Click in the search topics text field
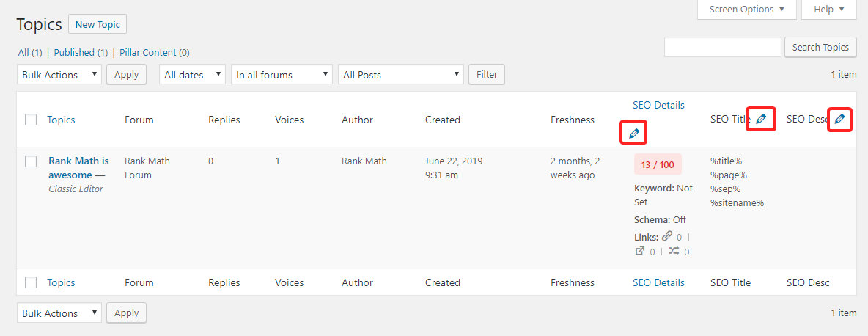The width and height of the screenshot is (868, 336). 722,47
